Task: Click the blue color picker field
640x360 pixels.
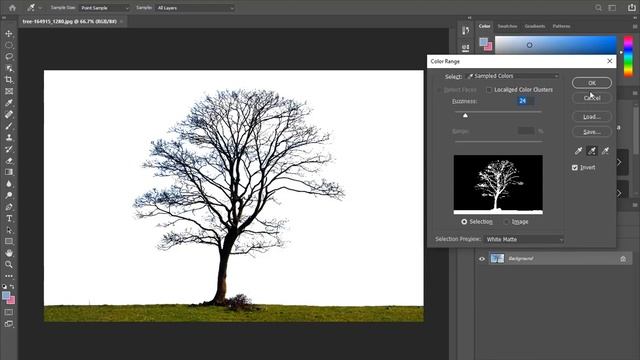Action: point(556,45)
